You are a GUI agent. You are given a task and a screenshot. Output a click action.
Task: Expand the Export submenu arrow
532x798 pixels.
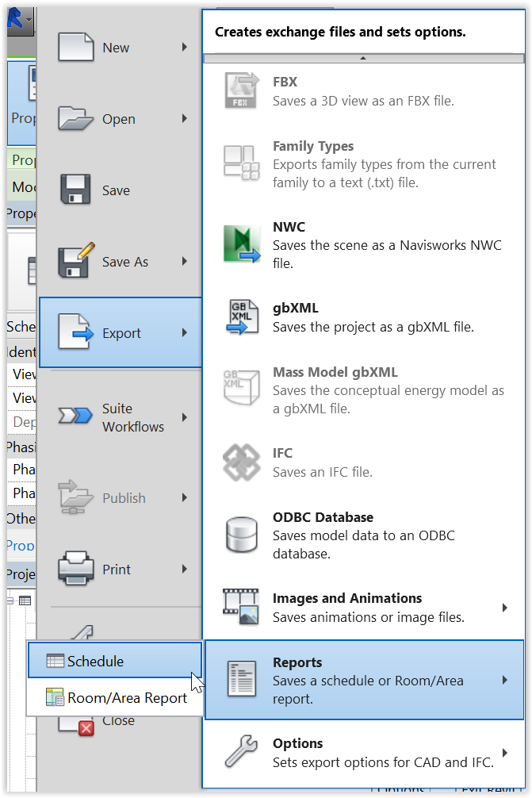click(185, 332)
